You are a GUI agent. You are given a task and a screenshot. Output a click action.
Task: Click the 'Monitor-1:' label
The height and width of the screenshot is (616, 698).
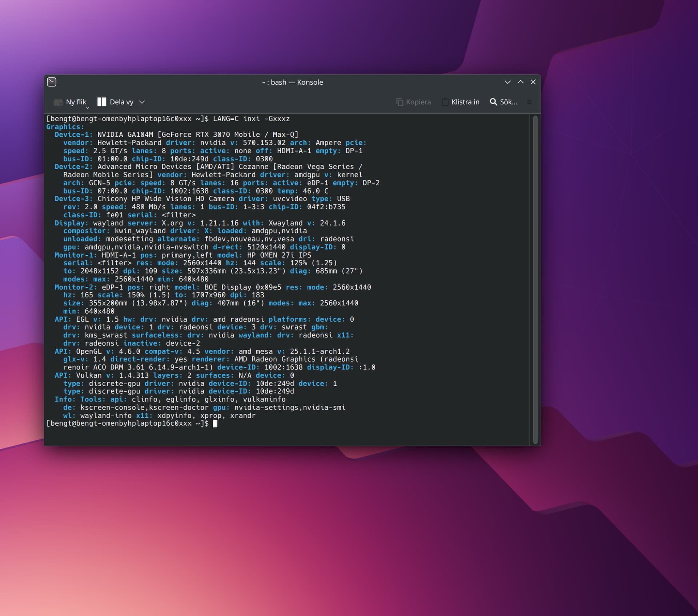click(x=76, y=255)
